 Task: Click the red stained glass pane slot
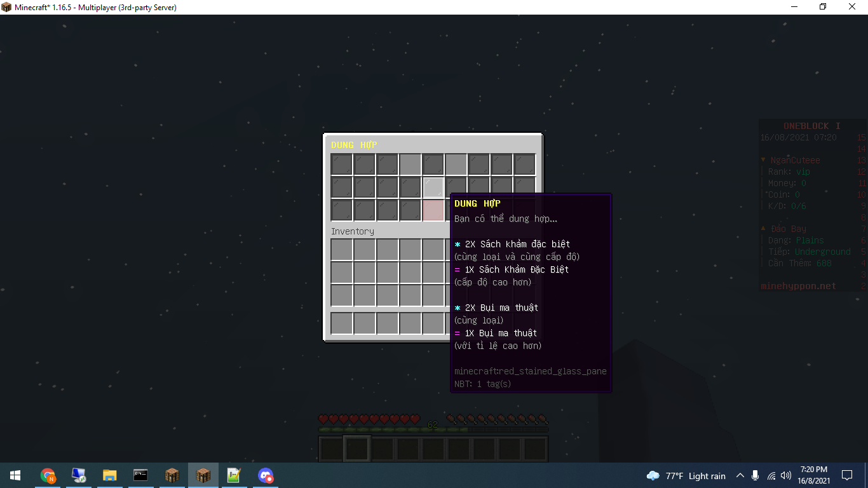click(x=433, y=210)
